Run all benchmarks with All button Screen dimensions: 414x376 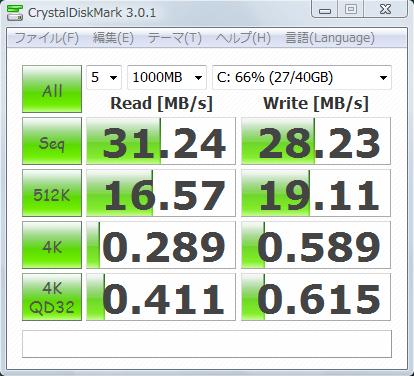click(52, 89)
